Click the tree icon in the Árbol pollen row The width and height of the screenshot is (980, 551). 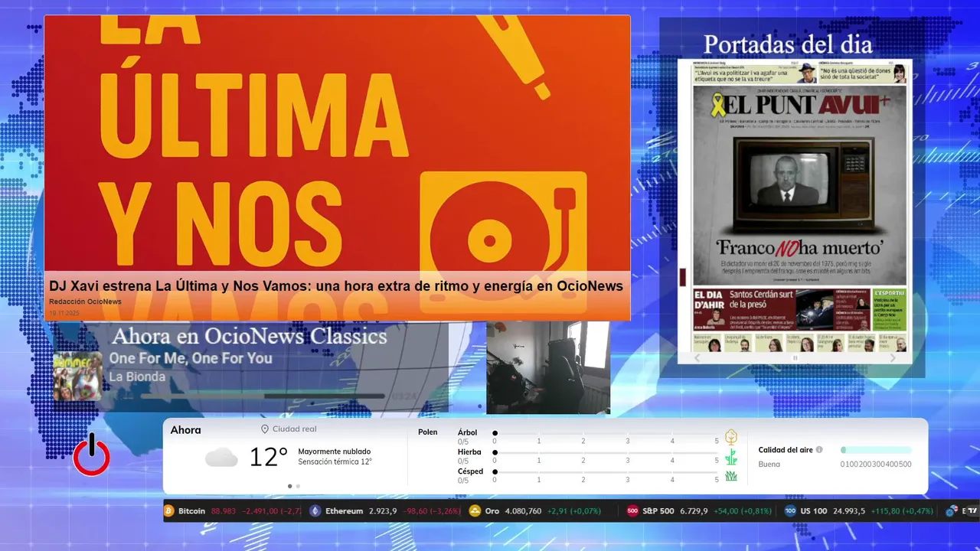[731, 437]
